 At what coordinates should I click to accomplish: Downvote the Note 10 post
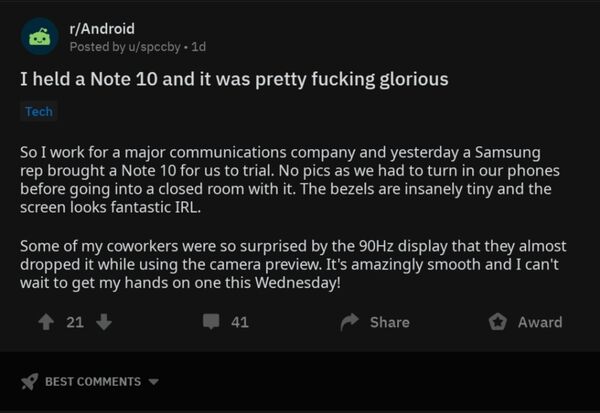click(103, 322)
